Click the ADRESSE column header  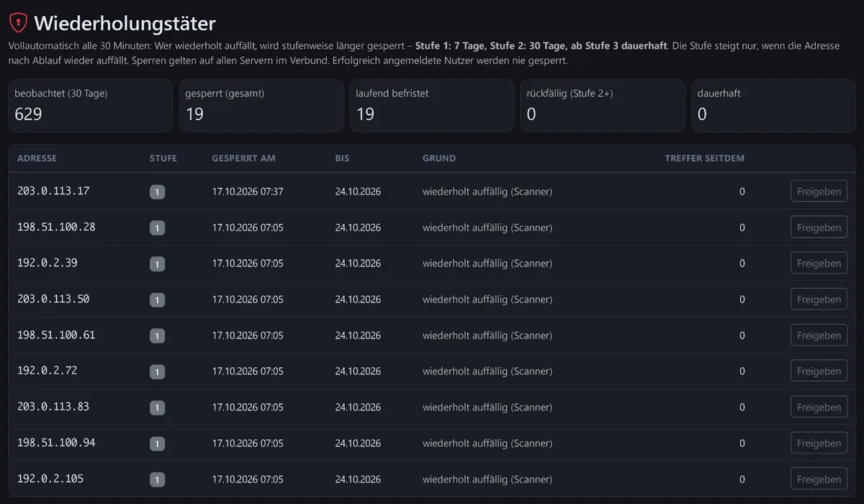37,158
